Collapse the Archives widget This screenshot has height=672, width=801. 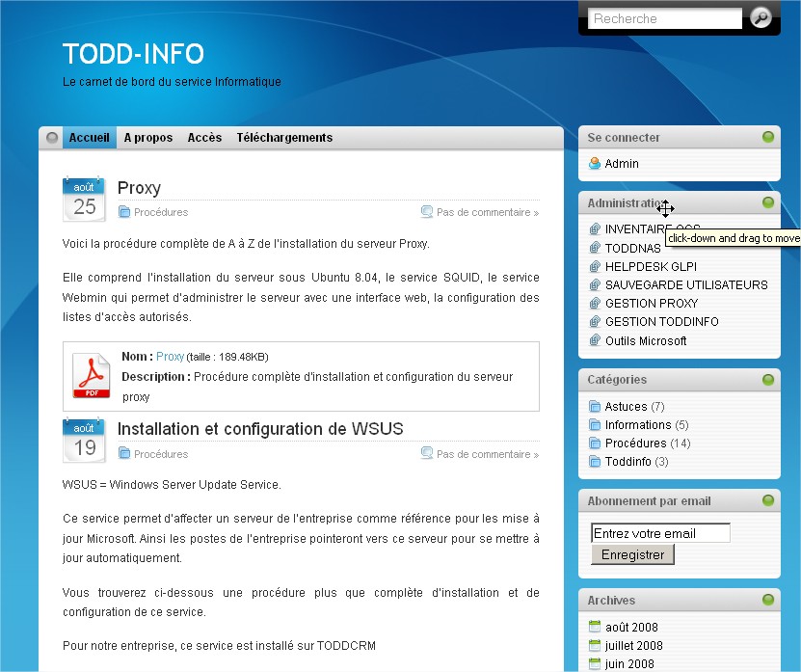click(x=768, y=600)
